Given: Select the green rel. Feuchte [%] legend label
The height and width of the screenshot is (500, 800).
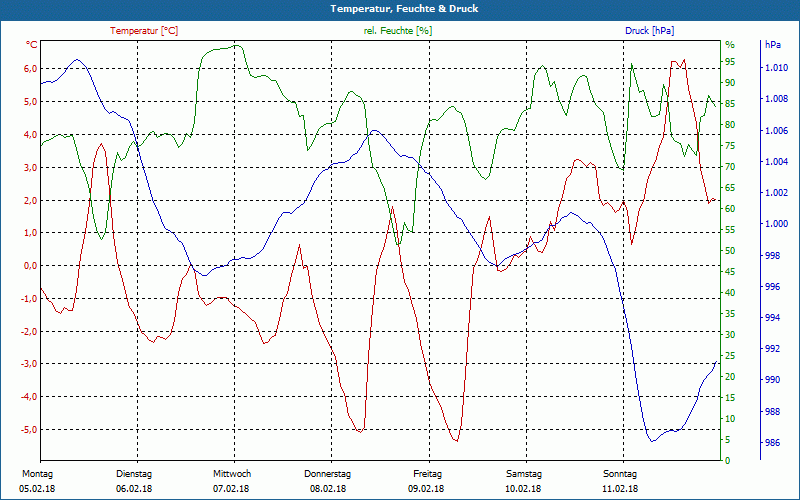Looking at the screenshot, I should coord(397,31).
